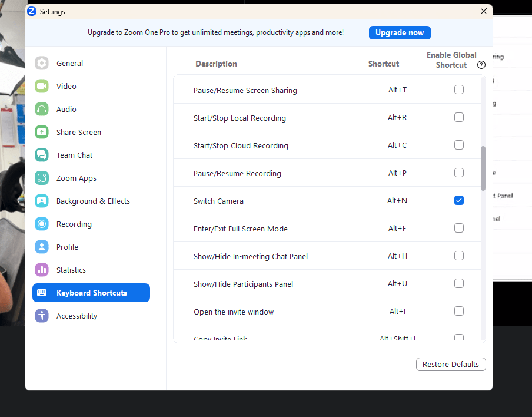The image size is (532, 417).
Task: Click Restore Defaults button
Action: (x=451, y=365)
